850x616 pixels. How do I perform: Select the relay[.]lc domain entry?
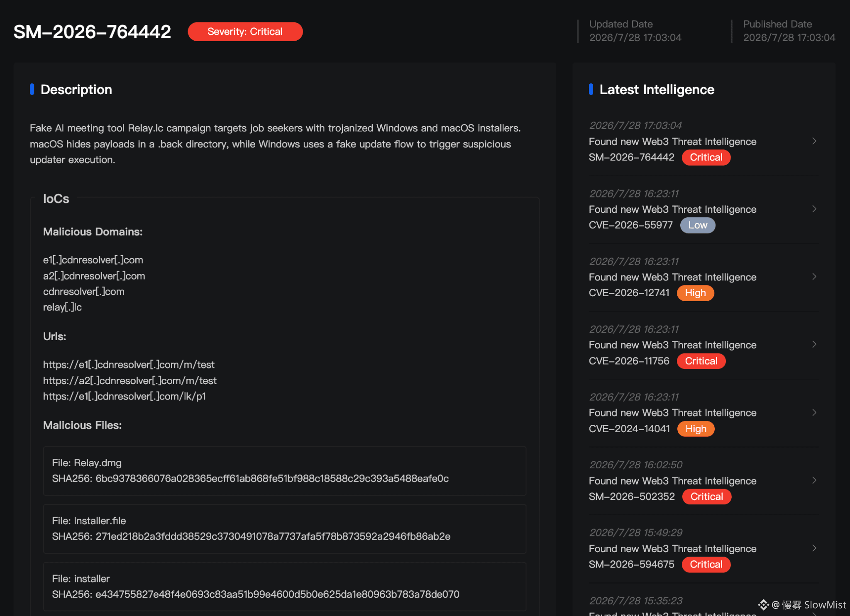pyautogui.click(x=62, y=307)
